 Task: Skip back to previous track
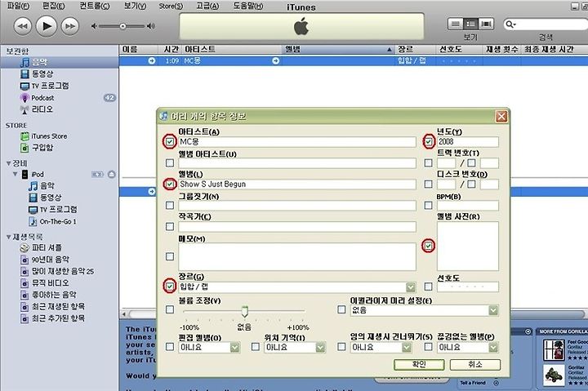[23, 26]
